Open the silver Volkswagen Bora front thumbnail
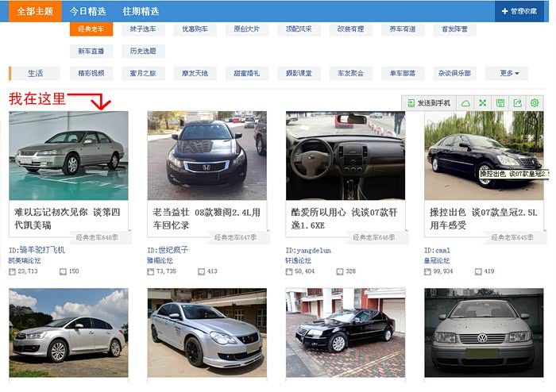 click(484, 332)
